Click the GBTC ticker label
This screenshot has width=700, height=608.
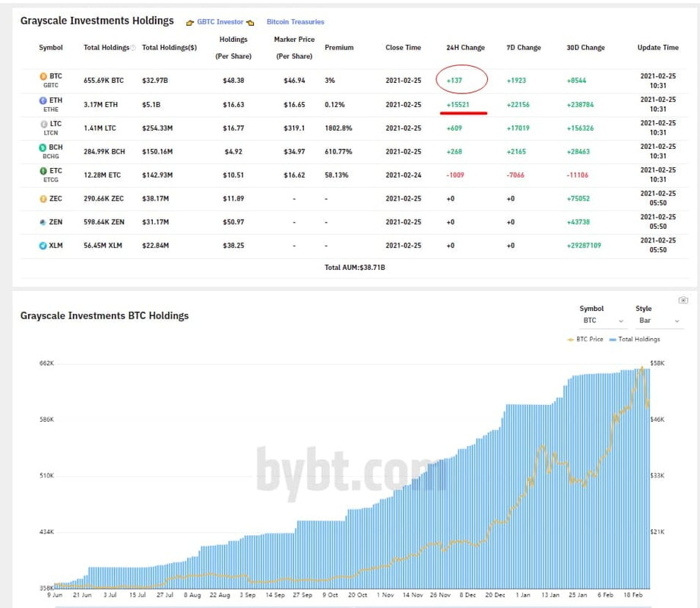[50, 85]
